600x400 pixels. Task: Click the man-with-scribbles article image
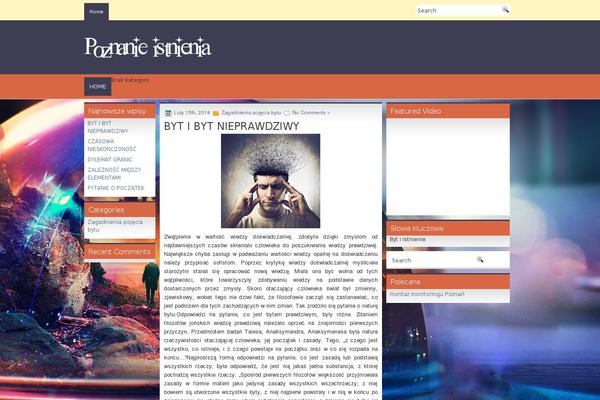pos(271,181)
